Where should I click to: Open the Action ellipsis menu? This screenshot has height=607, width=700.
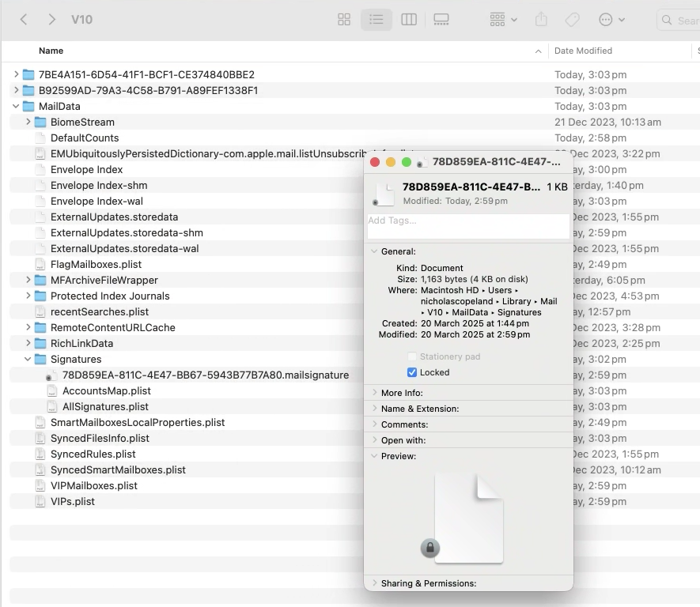coord(611,20)
